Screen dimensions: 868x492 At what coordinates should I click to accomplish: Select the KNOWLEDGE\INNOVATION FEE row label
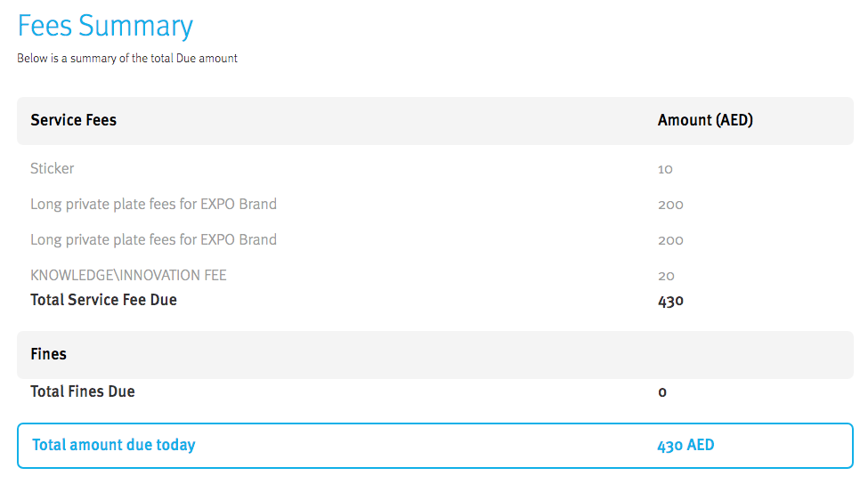click(x=128, y=275)
